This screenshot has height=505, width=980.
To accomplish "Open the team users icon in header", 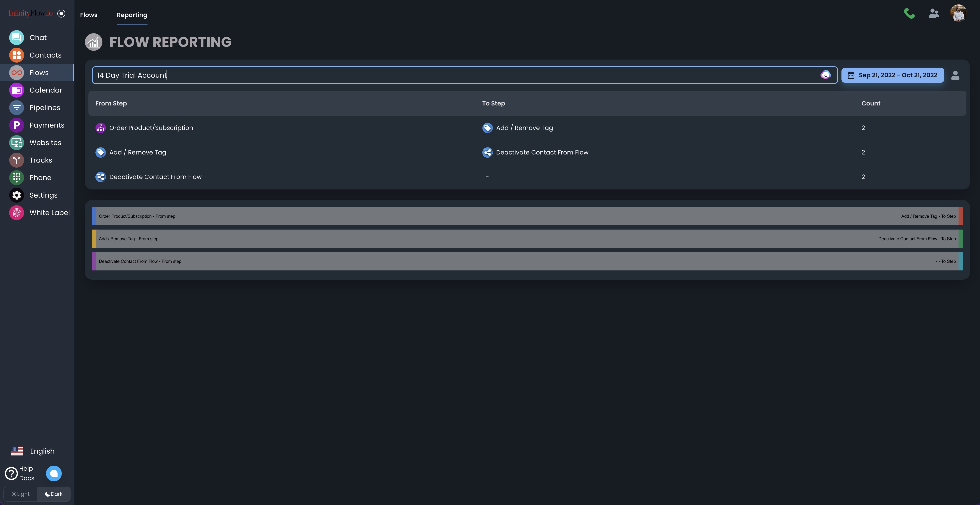I will click(934, 14).
